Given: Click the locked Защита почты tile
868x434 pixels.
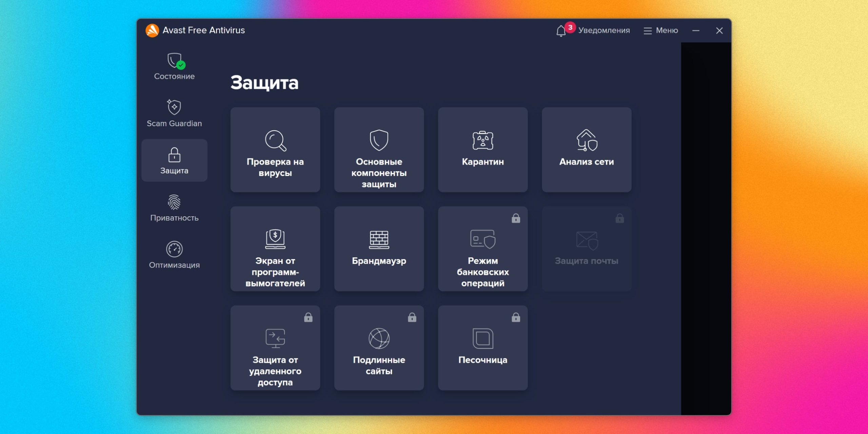Looking at the screenshot, I should 586,249.
